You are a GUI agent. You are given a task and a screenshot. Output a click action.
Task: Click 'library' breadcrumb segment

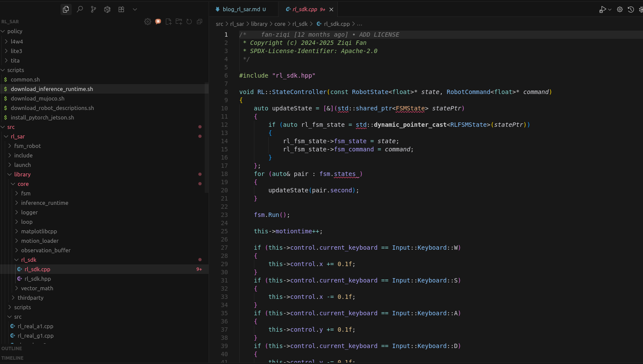[x=259, y=24]
